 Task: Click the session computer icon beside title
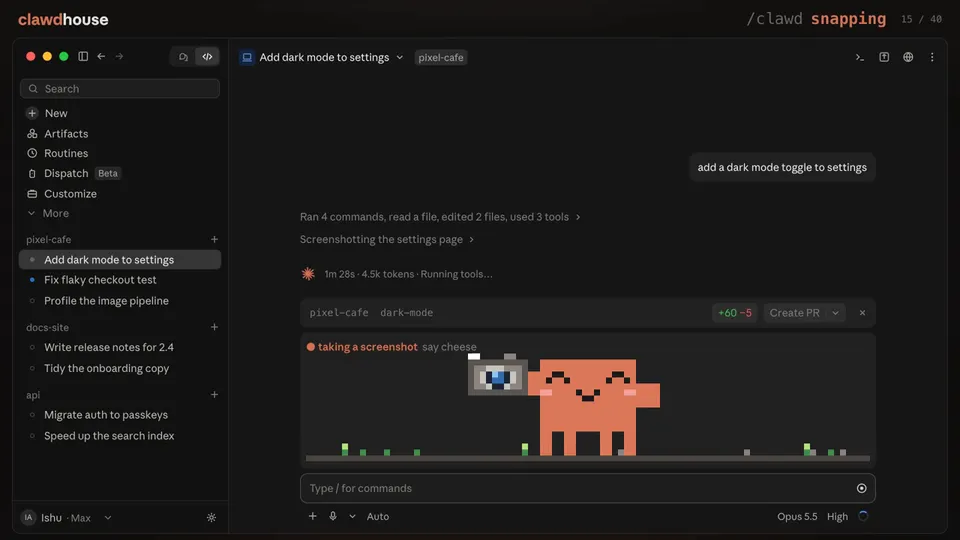247,57
